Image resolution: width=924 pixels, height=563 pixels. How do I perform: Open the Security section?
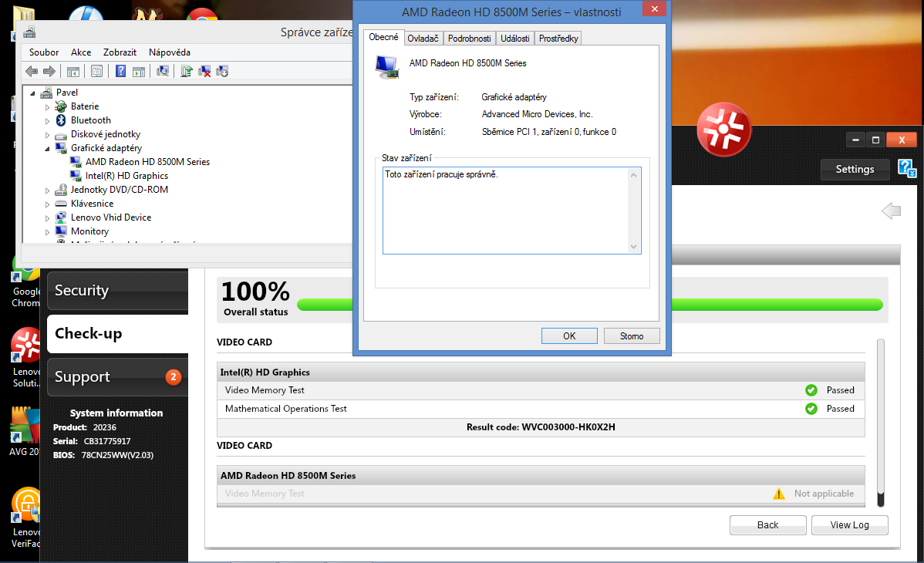[118, 291]
